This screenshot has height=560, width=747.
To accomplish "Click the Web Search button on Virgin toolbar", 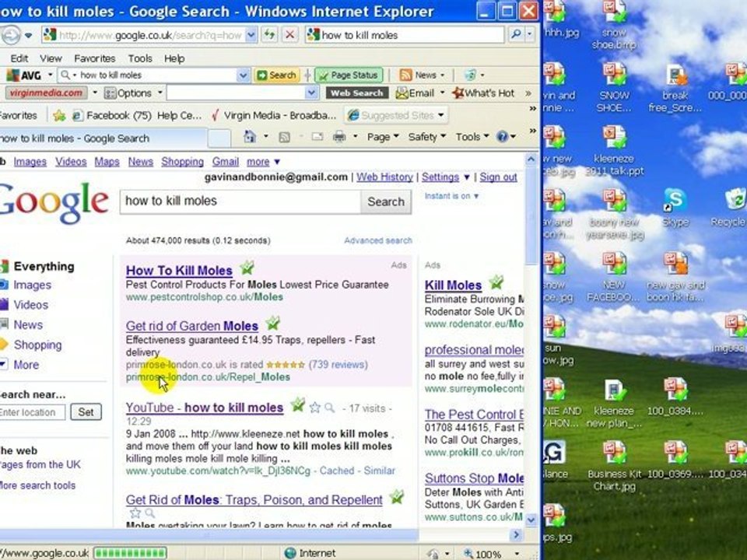I will click(357, 93).
